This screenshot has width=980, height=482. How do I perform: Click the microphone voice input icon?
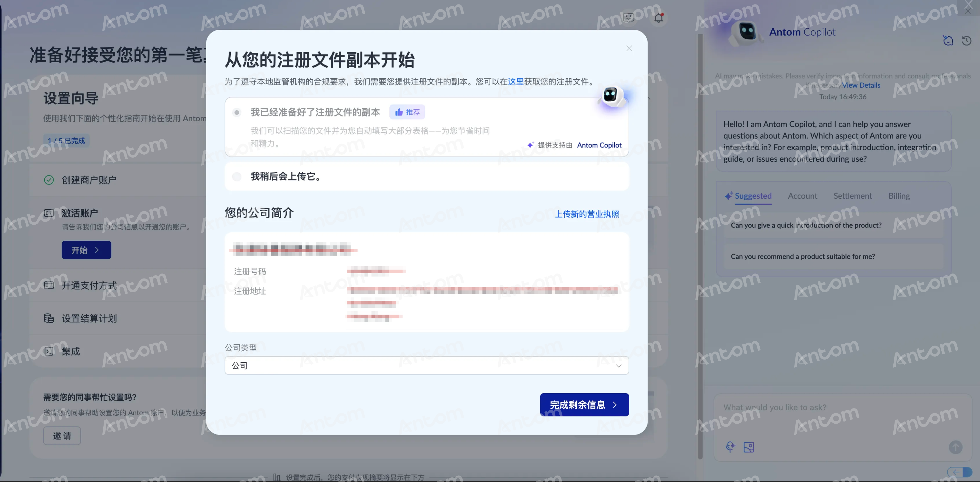(x=730, y=447)
